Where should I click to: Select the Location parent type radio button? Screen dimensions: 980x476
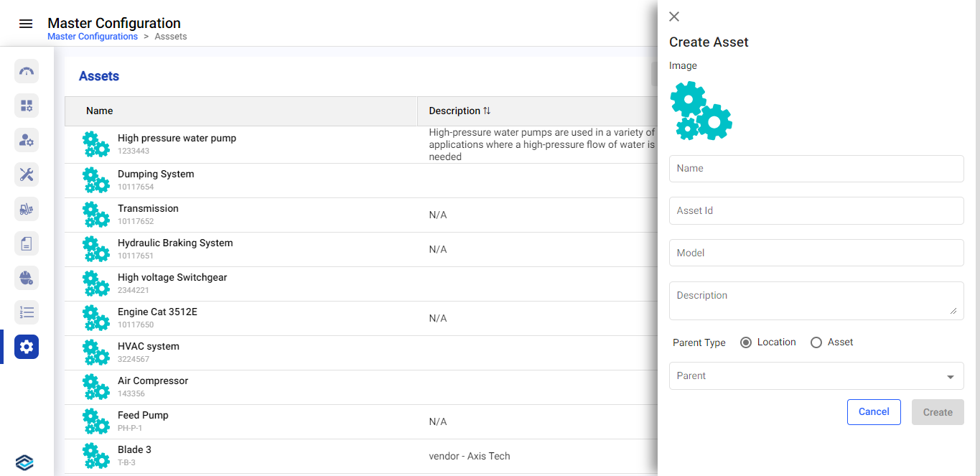[746, 342]
